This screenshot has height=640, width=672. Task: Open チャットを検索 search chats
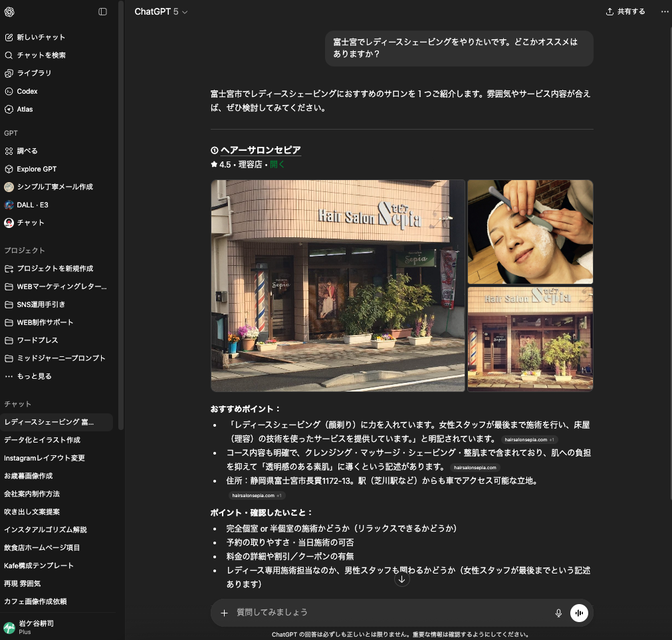(x=41, y=55)
